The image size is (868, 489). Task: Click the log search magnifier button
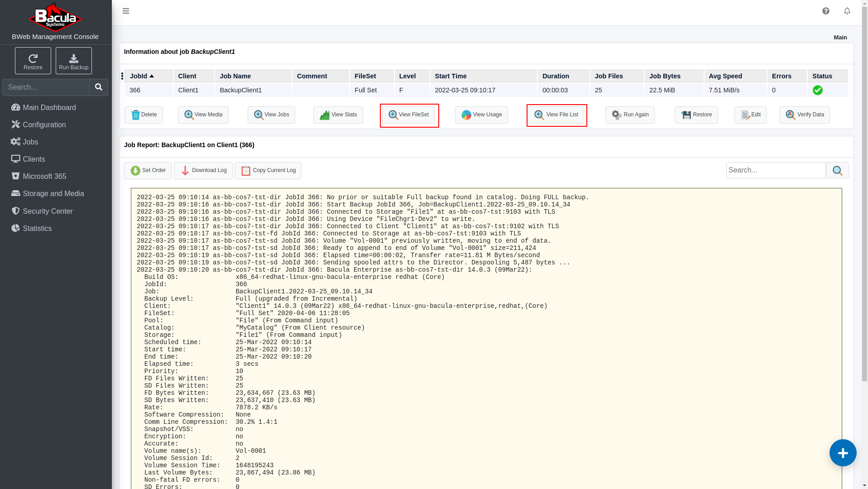point(838,170)
